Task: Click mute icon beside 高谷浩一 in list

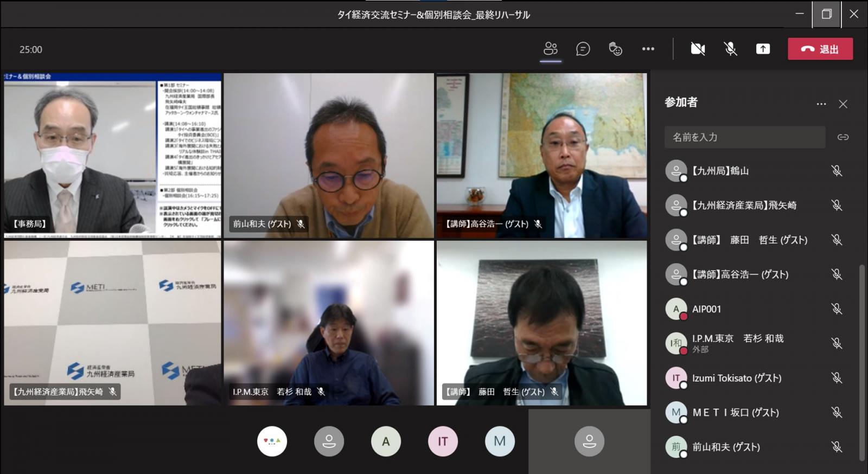Action: [x=837, y=274]
